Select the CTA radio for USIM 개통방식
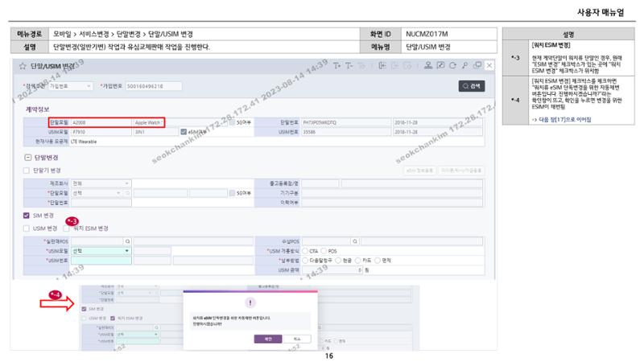Screen dimensions: 644x362 point(305,251)
